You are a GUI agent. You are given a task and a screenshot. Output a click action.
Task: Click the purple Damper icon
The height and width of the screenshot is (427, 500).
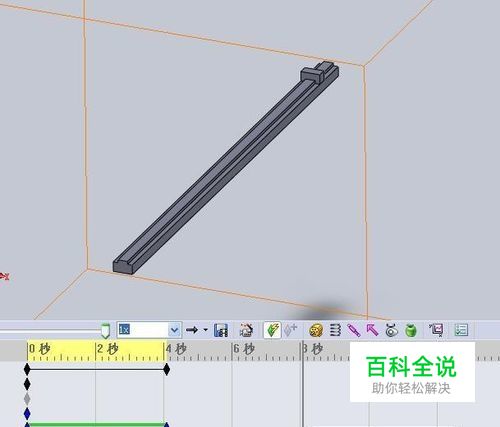pos(354,330)
